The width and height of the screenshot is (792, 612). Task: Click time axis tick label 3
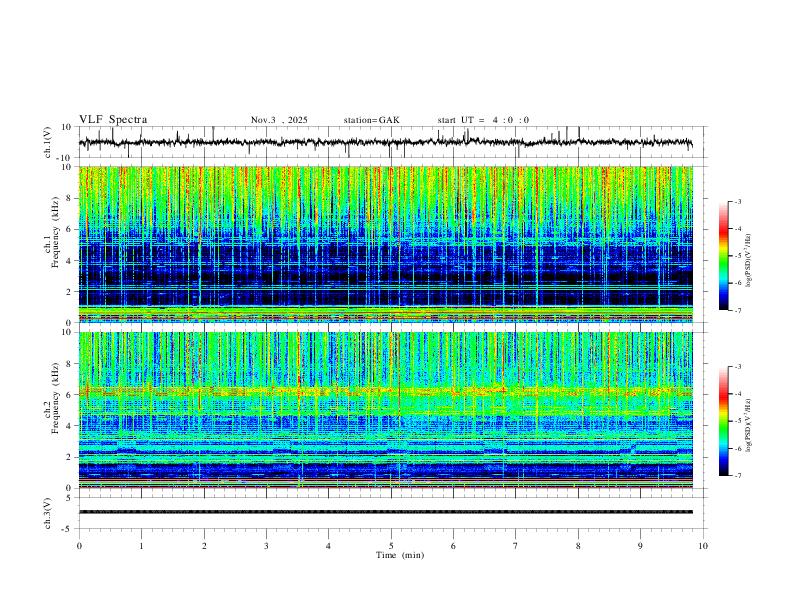pyautogui.click(x=266, y=546)
